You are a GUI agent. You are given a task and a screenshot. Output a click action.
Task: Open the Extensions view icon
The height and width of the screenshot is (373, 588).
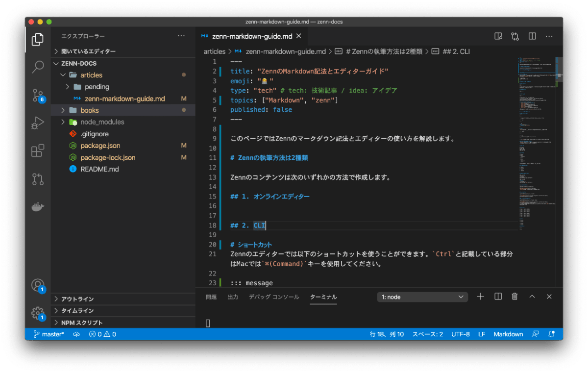(38, 150)
